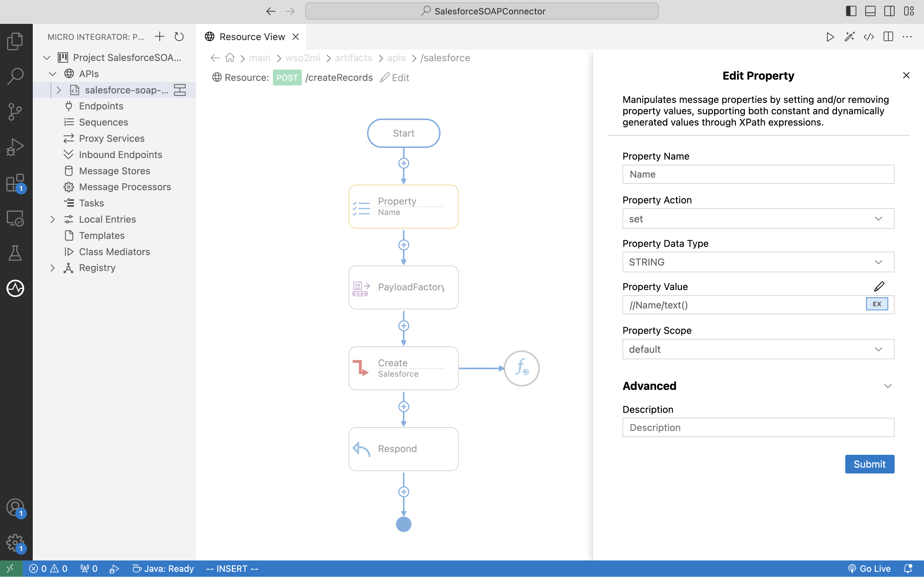This screenshot has height=577, width=924.
Task: Switch to the Resource View tab
Action: [252, 37]
